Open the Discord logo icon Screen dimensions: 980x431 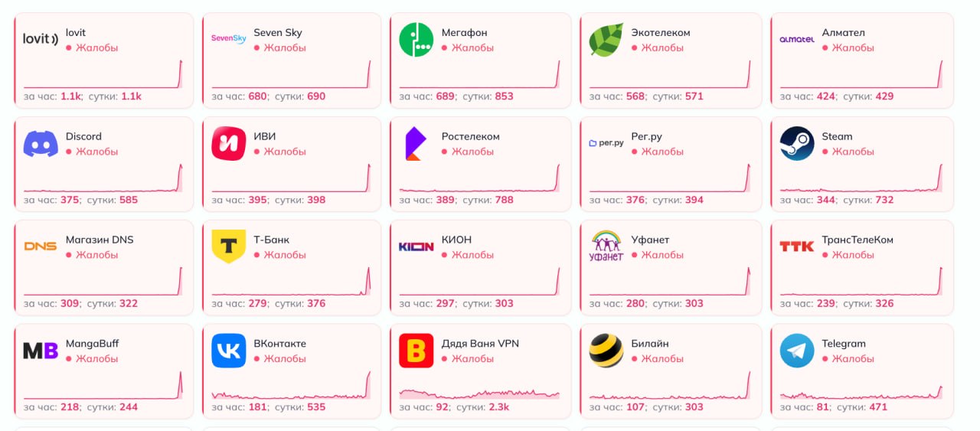coord(41,143)
